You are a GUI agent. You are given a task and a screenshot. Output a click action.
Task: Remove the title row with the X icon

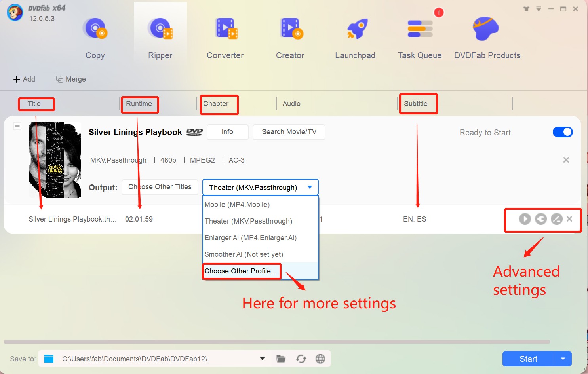pyautogui.click(x=569, y=219)
